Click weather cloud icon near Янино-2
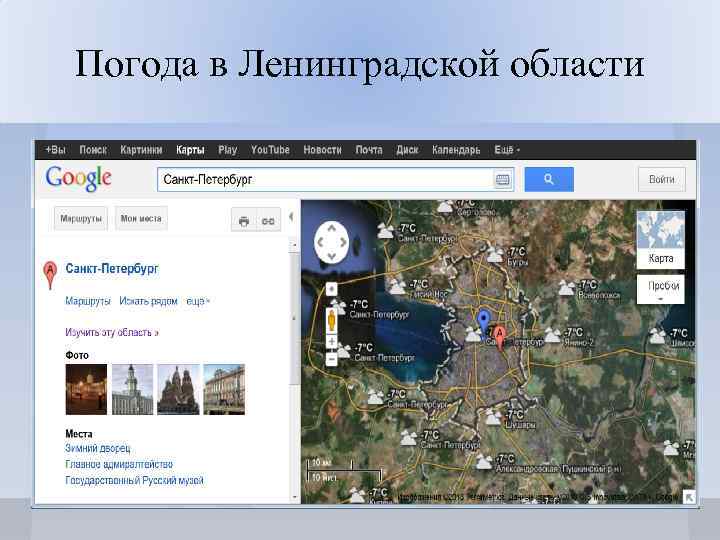This screenshot has width=720, height=540. coord(552,335)
